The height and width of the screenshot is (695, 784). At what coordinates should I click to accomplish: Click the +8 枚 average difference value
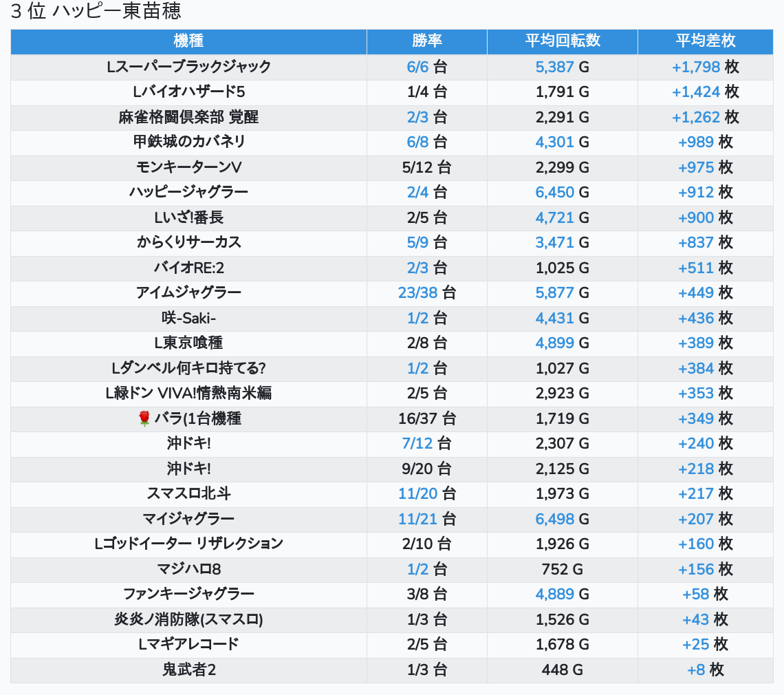tap(706, 670)
